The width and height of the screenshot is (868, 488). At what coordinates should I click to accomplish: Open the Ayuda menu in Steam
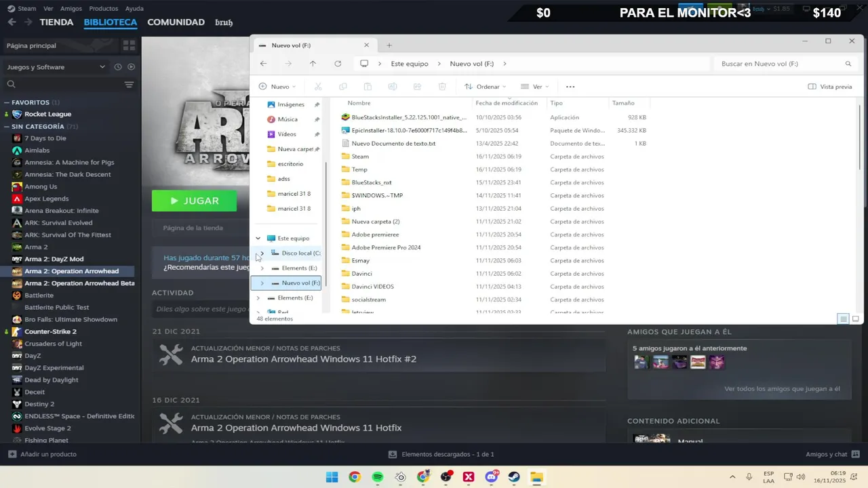(x=134, y=9)
